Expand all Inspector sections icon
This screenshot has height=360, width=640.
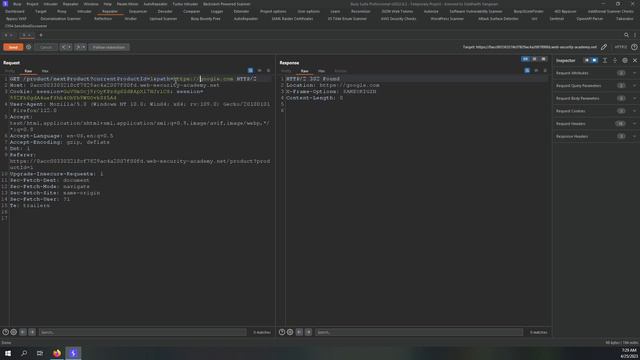coord(605,60)
